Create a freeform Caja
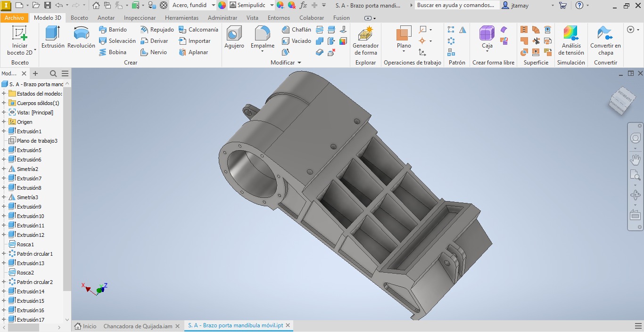 [x=487, y=39]
